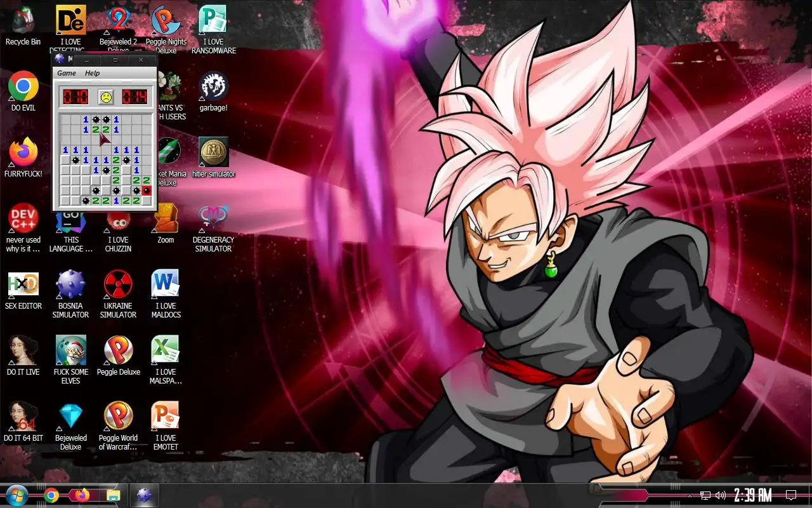Click the red exploded mine cell

(x=147, y=190)
